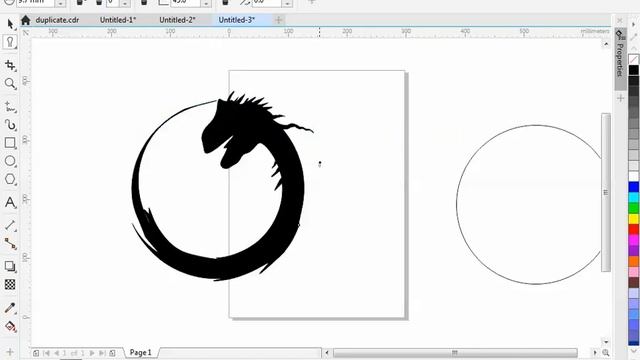Switch to the duplicate.cdr document tab
The height and width of the screenshot is (360, 640).
click(57, 20)
